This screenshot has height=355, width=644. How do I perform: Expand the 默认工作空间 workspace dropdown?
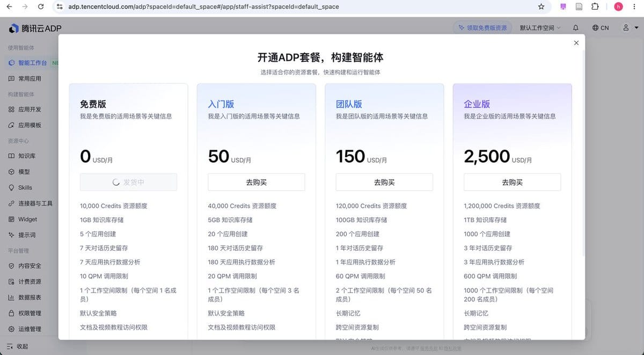[540, 28]
